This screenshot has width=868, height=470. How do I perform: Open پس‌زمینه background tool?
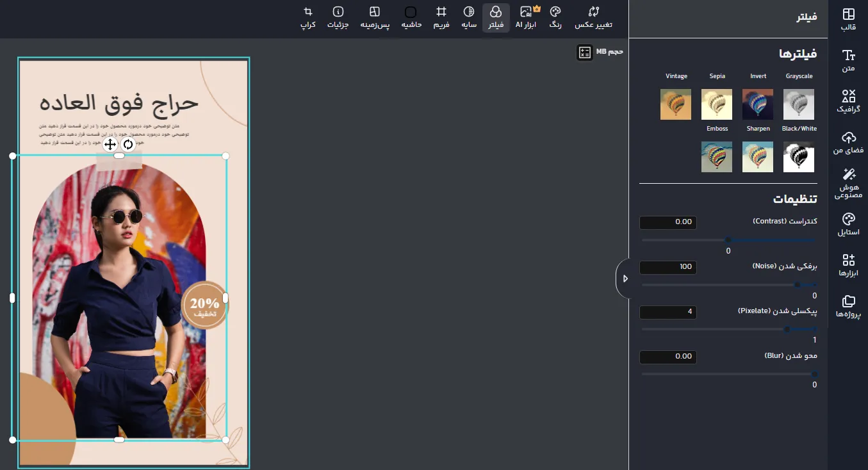tap(375, 18)
